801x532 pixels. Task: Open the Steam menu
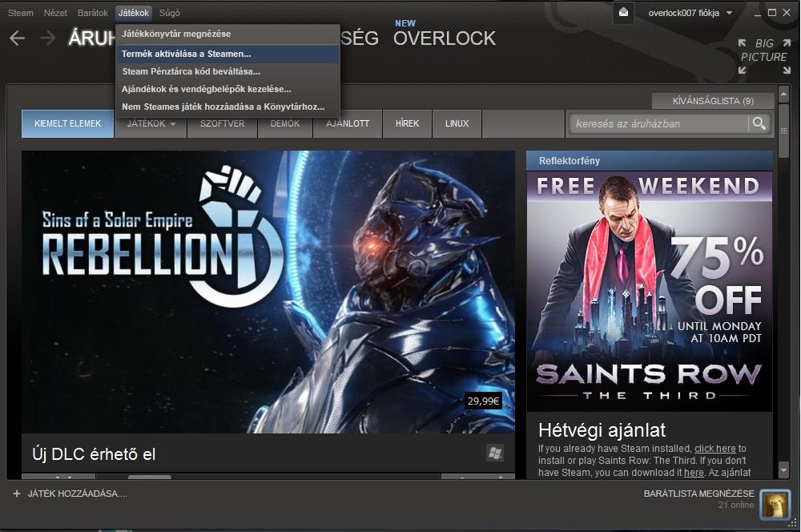21,13
